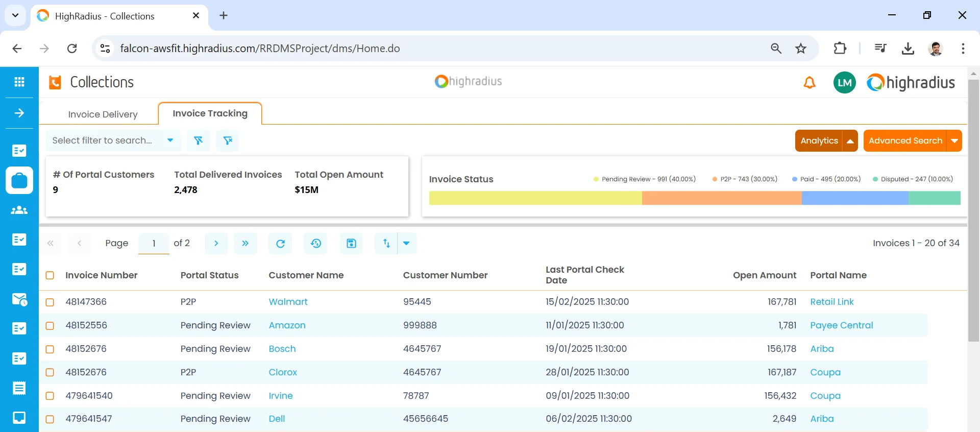This screenshot has width=980, height=432.
Task: Open the browser tab search chevron
Action: (15, 15)
